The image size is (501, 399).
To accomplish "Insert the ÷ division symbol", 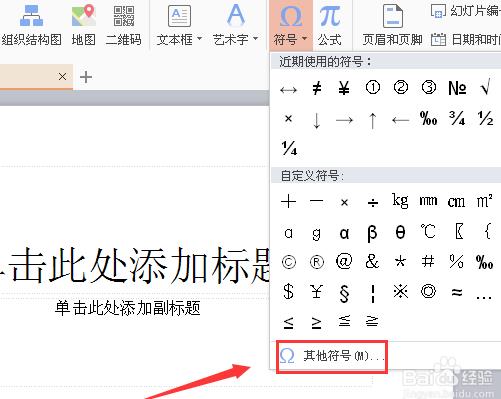I will pos(373,202).
